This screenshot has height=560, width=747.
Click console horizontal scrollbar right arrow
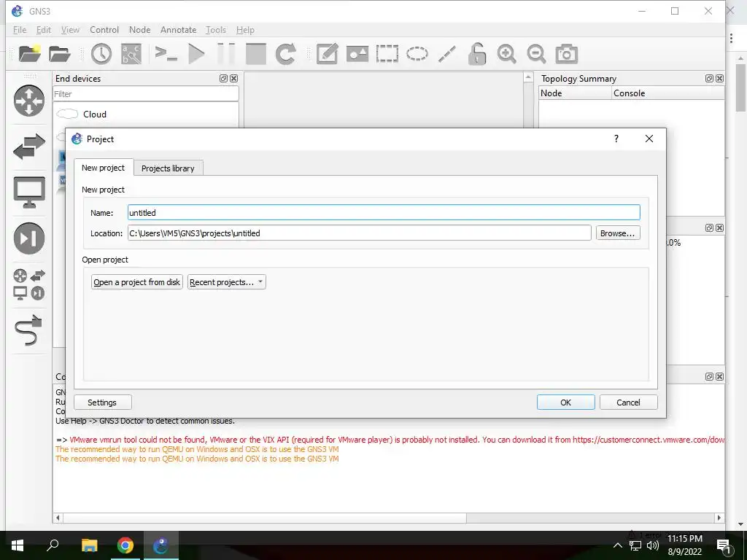719,518
